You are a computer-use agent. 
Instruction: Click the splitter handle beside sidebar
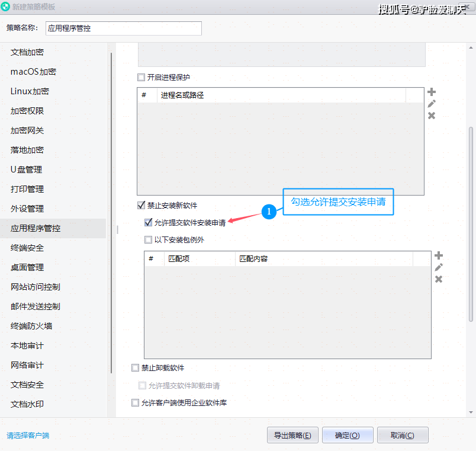(117, 229)
